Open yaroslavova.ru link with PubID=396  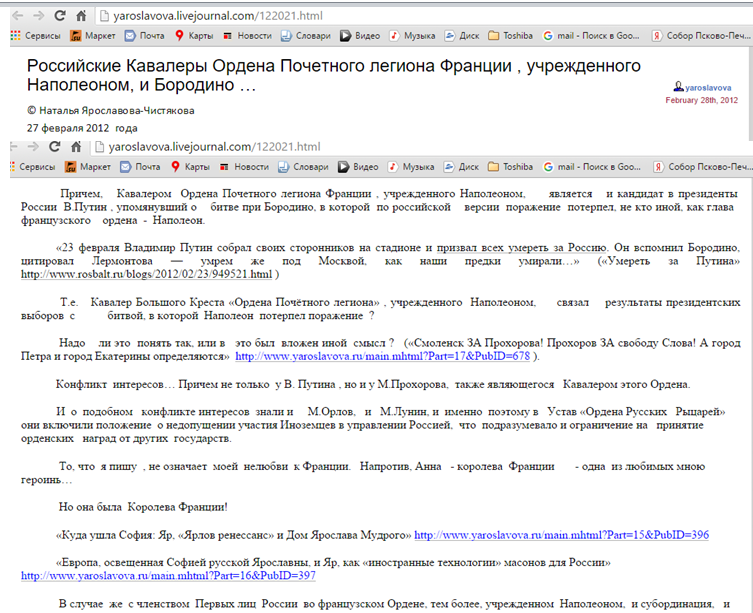[x=561, y=535]
